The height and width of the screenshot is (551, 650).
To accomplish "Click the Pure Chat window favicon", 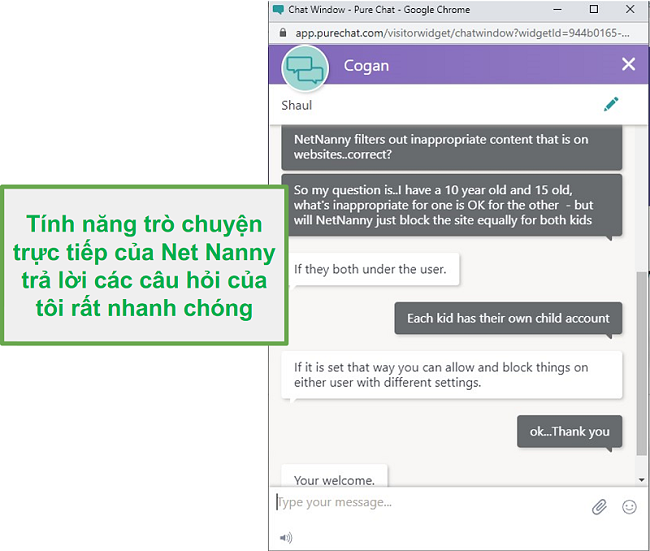I will tap(278, 9).
